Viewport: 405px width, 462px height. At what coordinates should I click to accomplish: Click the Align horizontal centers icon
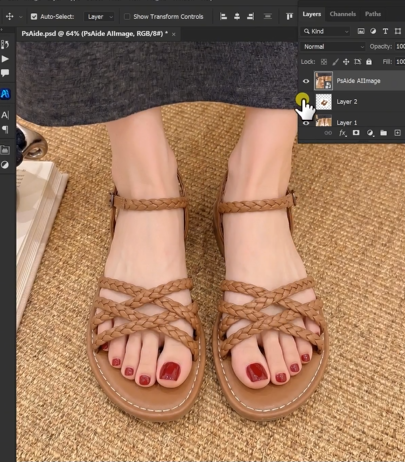pyautogui.click(x=237, y=16)
